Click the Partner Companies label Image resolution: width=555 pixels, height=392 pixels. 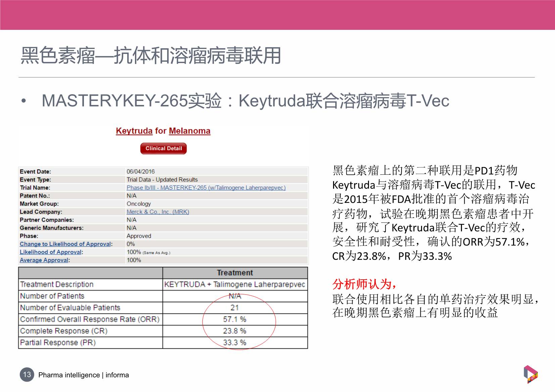pos(47,220)
